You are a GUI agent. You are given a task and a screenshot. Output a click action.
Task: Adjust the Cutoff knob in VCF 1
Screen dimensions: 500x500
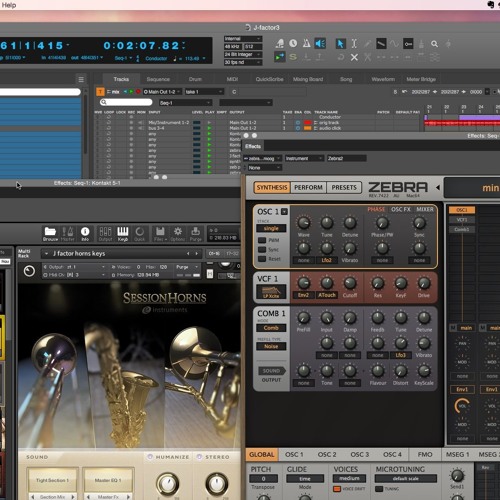click(350, 283)
